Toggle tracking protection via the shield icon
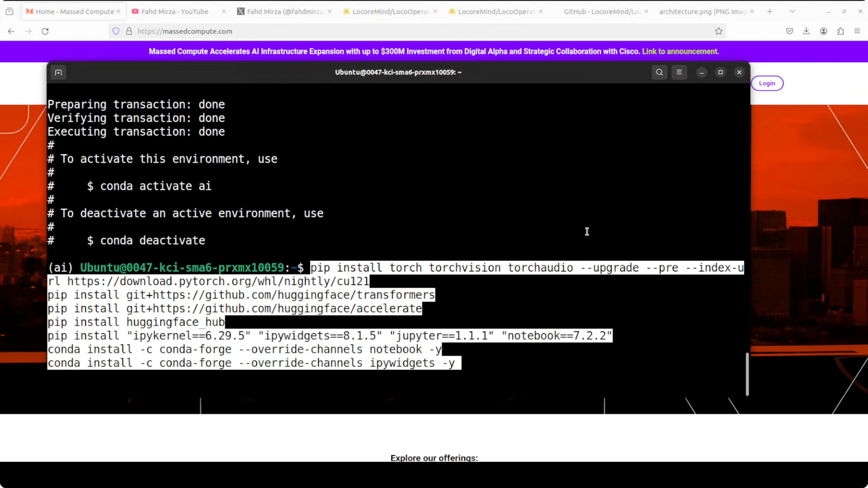The width and height of the screenshot is (868, 488). click(116, 31)
